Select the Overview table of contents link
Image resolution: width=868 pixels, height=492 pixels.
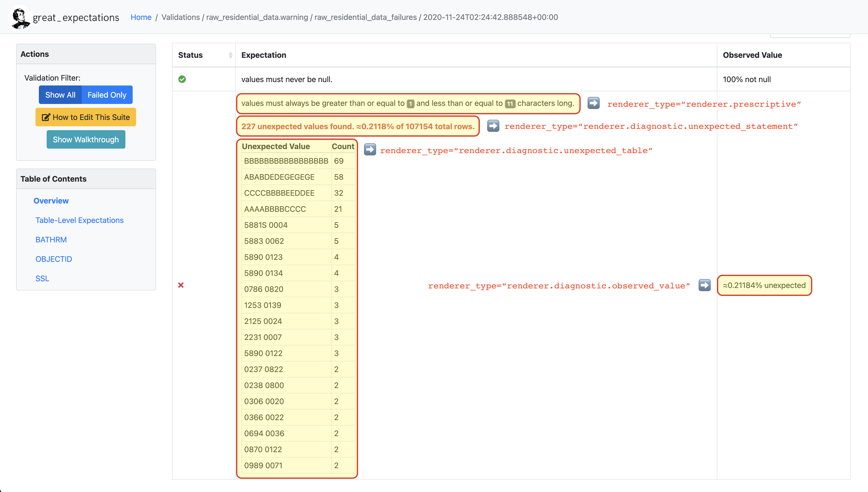(51, 200)
